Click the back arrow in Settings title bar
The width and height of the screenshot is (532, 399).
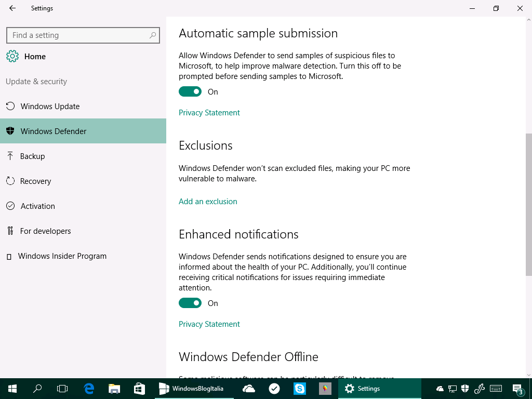[12, 8]
